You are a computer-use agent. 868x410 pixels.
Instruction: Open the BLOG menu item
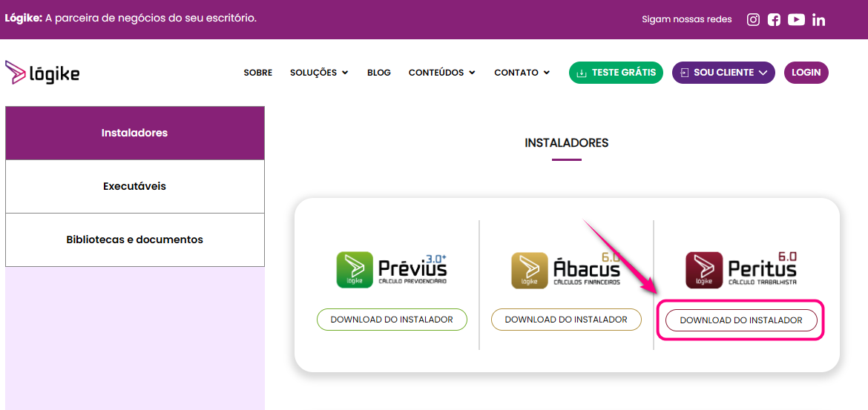[x=378, y=73]
